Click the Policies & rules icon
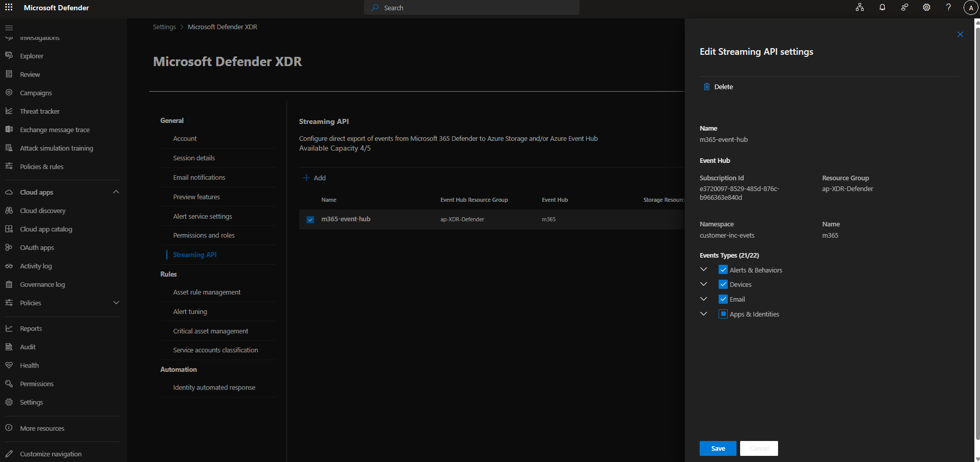Viewport: 980px width, 462px height. point(9,166)
